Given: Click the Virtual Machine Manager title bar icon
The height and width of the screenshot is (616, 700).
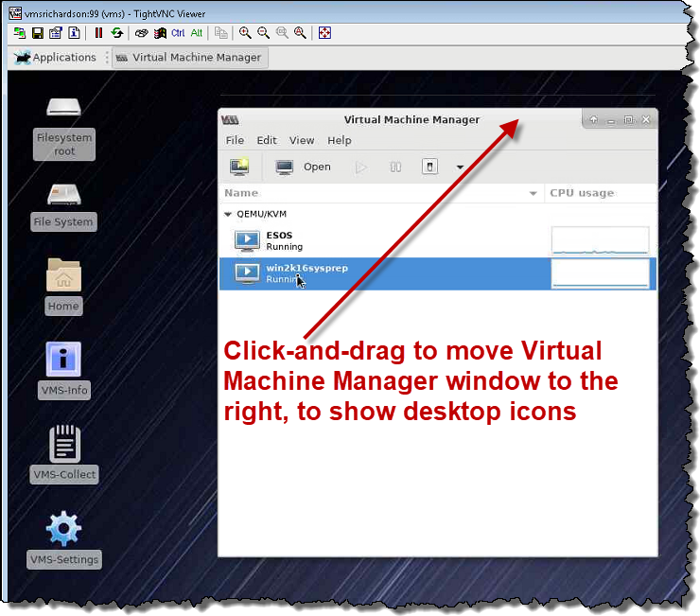Looking at the screenshot, I should [x=231, y=120].
